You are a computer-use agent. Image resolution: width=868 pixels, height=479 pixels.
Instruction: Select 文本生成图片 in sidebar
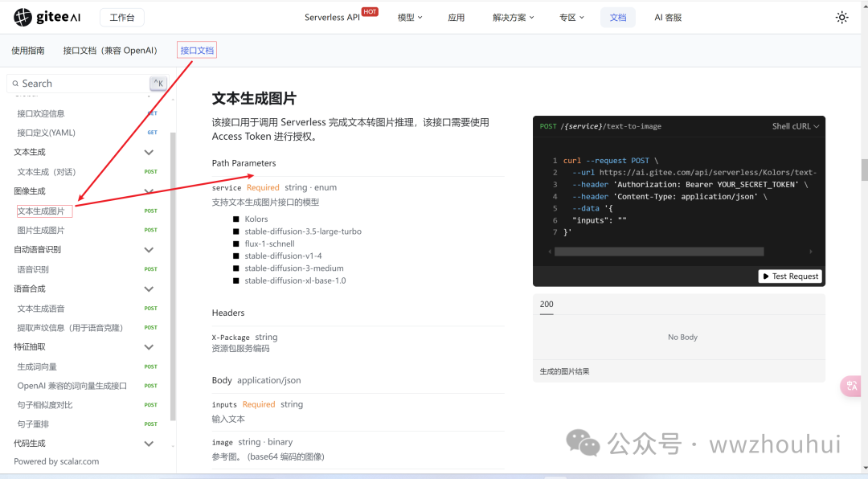pos(41,211)
